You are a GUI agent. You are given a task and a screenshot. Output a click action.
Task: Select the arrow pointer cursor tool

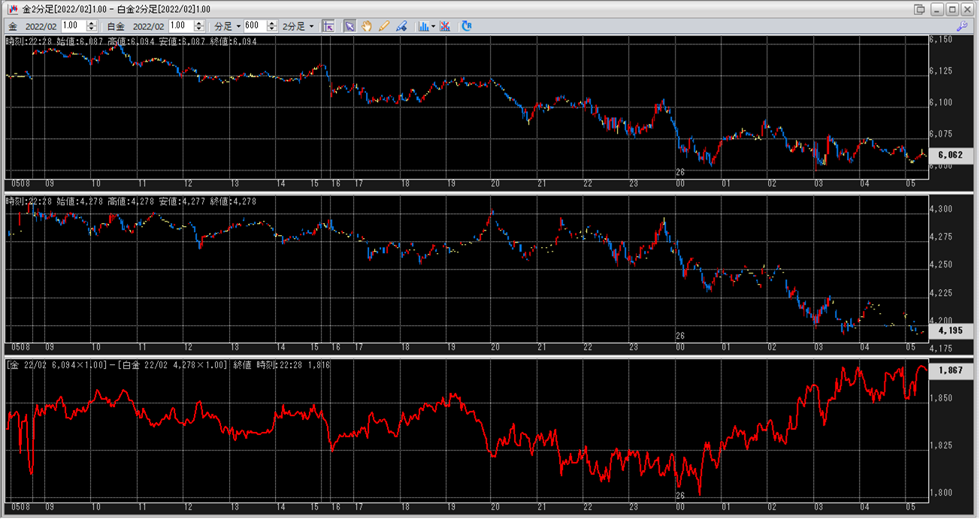[x=349, y=26]
